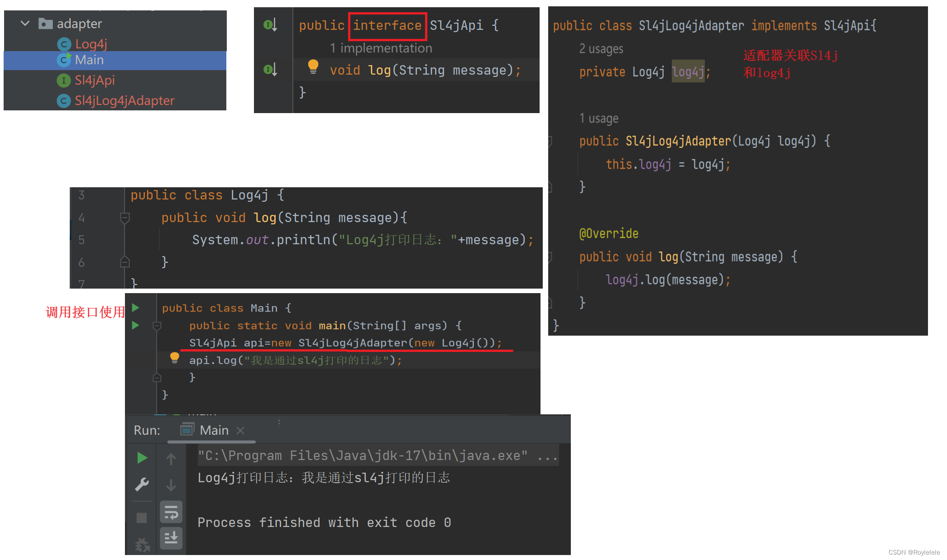Select Main run tab
Viewport: 947px width, 560px height.
(214, 430)
